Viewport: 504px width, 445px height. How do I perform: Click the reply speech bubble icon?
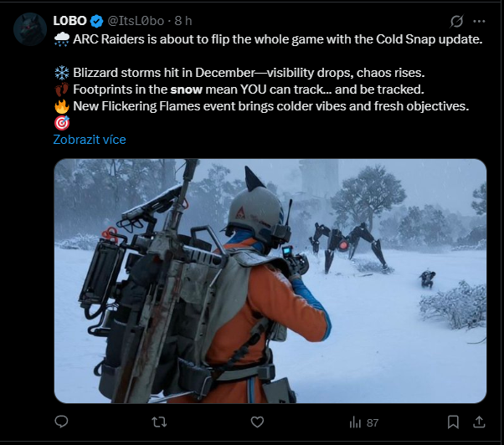61,422
